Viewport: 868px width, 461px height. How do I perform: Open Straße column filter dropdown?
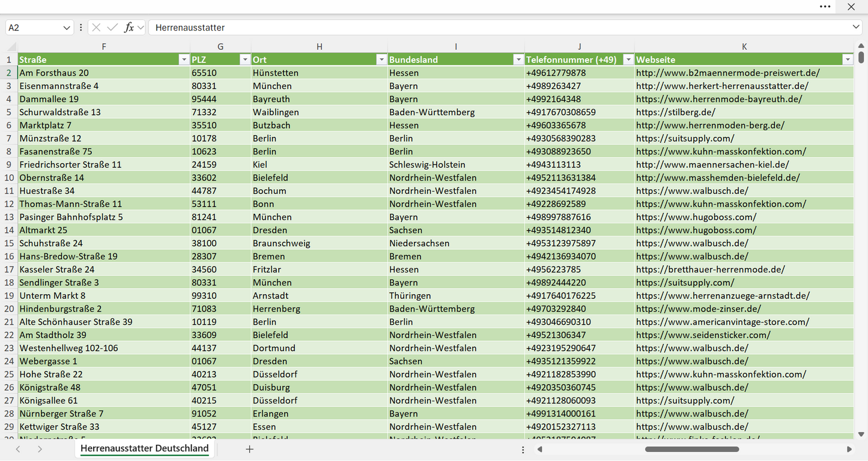[x=184, y=59]
